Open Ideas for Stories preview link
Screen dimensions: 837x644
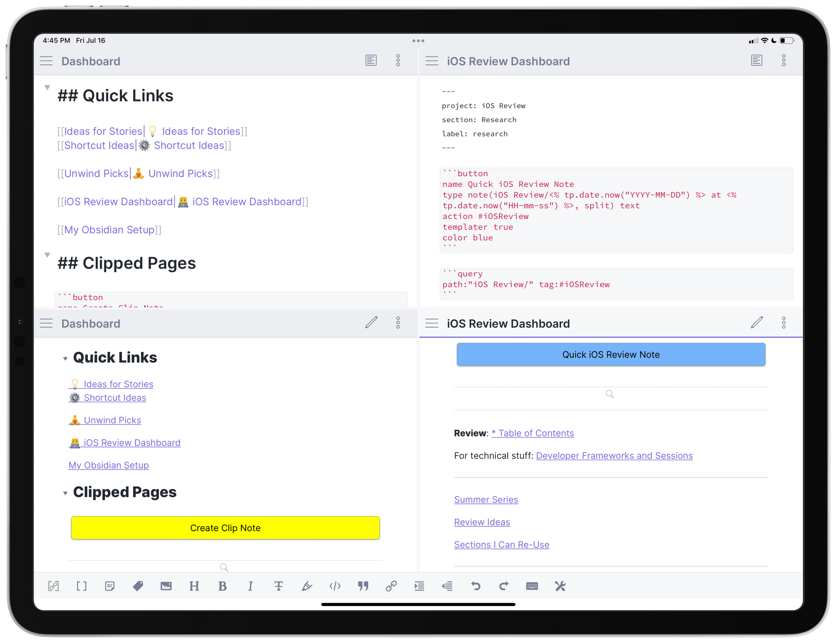point(111,384)
